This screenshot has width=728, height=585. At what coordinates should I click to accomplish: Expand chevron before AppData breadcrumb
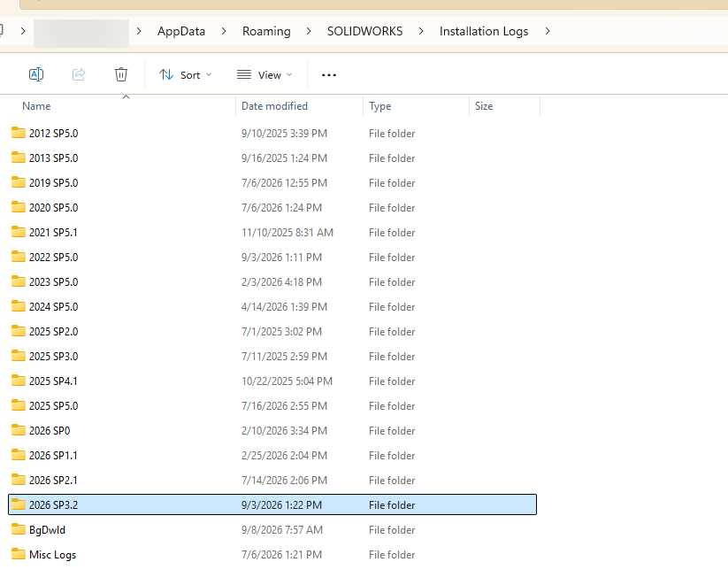pyautogui.click(x=139, y=31)
